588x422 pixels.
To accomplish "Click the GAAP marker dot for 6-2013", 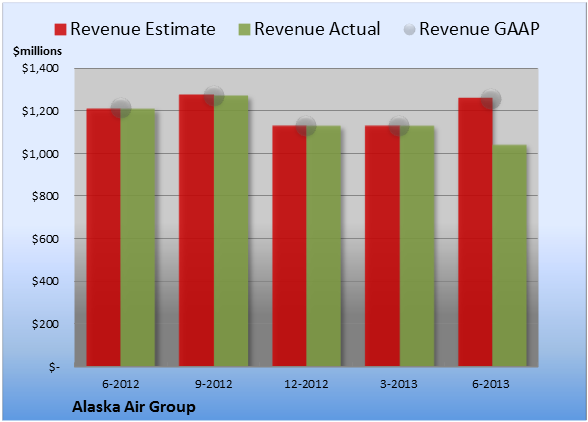I will [491, 99].
